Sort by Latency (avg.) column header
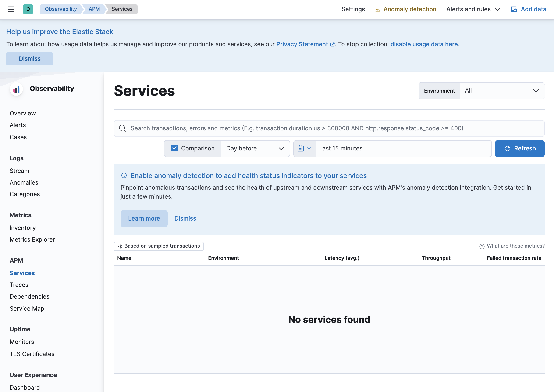The height and width of the screenshot is (392, 554). (x=342, y=258)
